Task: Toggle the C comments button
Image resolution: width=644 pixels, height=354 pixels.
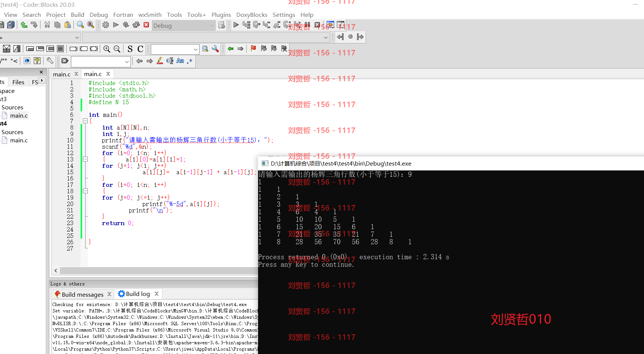Action: pos(140,49)
